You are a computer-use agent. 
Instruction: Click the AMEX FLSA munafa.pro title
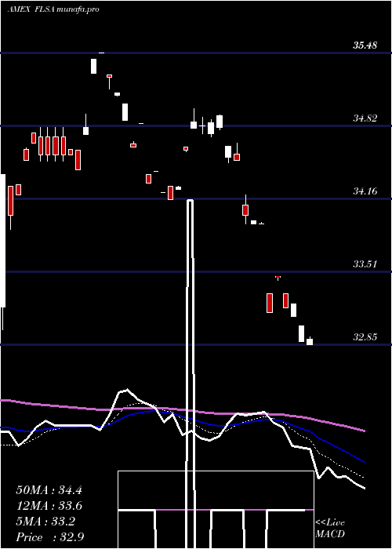pyautogui.click(x=53, y=9)
